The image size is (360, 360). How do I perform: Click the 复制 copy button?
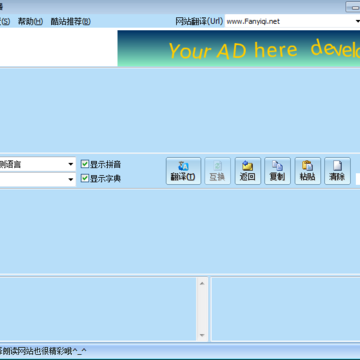coord(277,171)
